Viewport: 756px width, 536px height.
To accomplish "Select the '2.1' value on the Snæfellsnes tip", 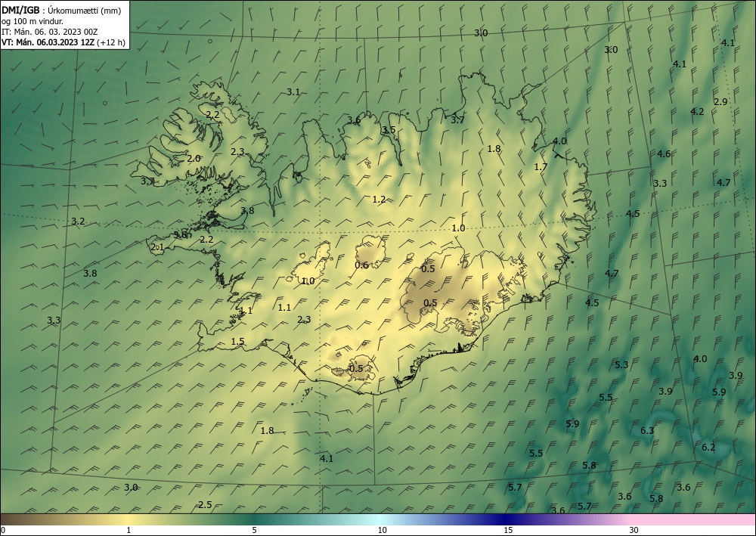I will 158,247.
